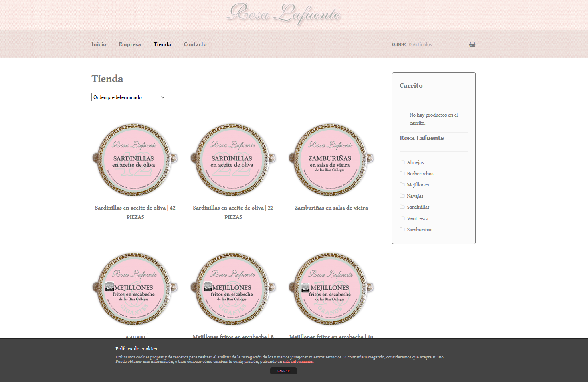Open first Mejillones Gigantes tin marked Agotado

pyautogui.click(x=135, y=289)
